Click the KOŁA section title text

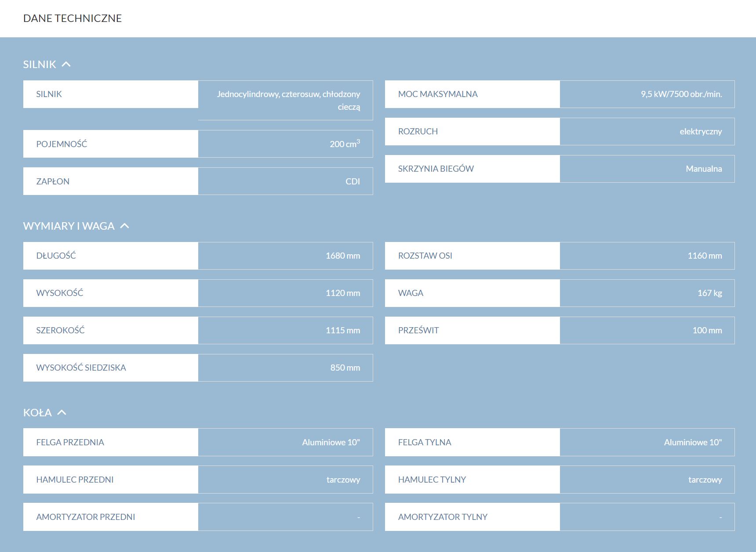coord(37,413)
